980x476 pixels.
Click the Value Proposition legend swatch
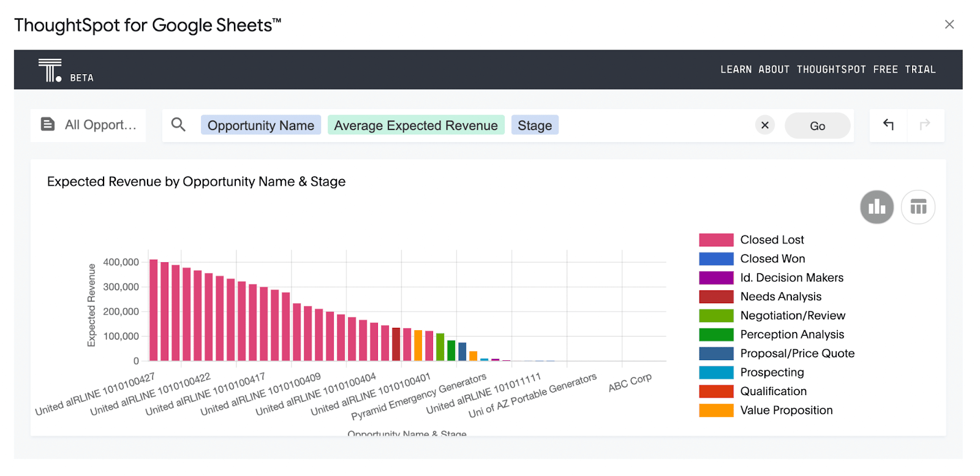pyautogui.click(x=716, y=410)
